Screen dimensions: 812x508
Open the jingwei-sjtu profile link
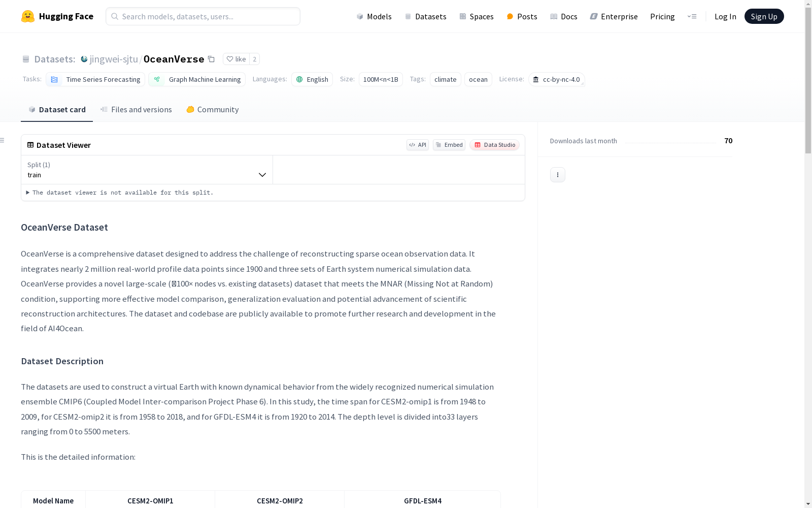[x=114, y=59]
